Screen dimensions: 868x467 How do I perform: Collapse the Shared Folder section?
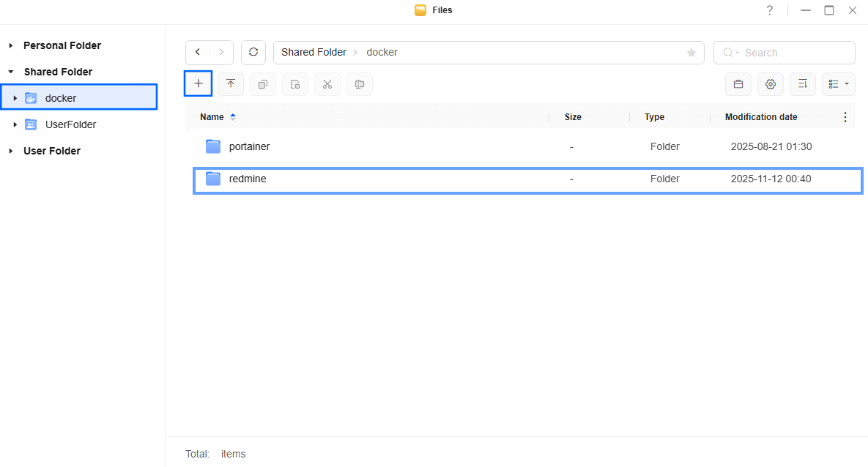pyautogui.click(x=11, y=72)
